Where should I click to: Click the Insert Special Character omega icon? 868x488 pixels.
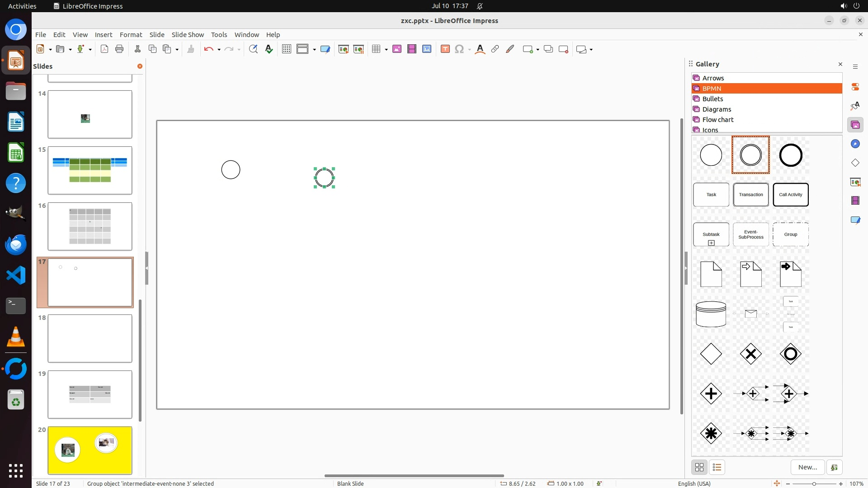459,49
